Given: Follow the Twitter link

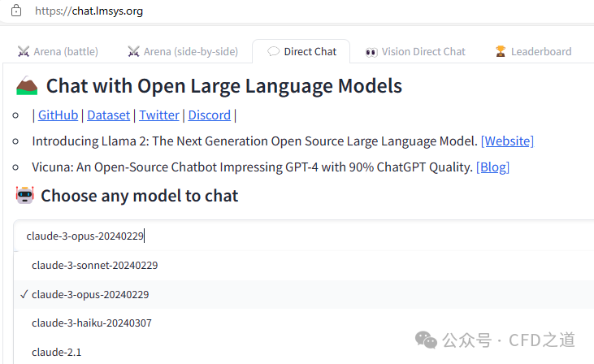Looking at the screenshot, I should [x=159, y=115].
